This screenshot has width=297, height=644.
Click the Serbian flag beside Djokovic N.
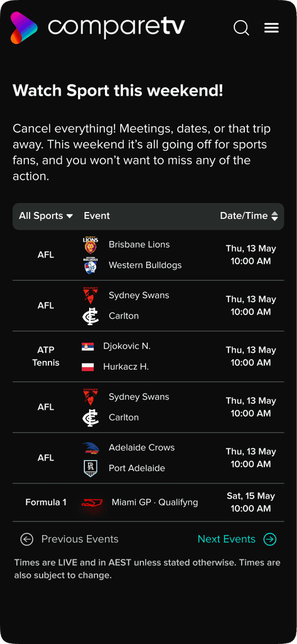click(88, 347)
